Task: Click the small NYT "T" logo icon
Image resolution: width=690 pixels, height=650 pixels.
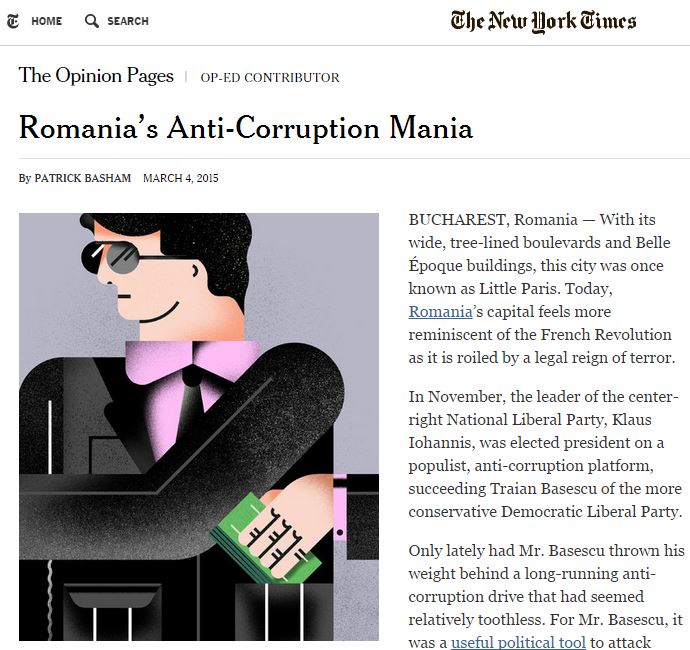Action: (x=13, y=21)
